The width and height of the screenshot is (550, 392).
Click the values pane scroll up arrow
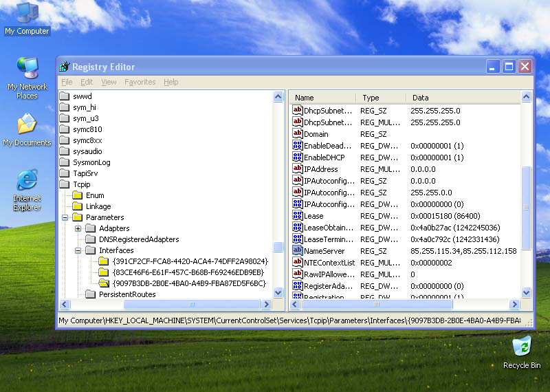tap(526, 96)
